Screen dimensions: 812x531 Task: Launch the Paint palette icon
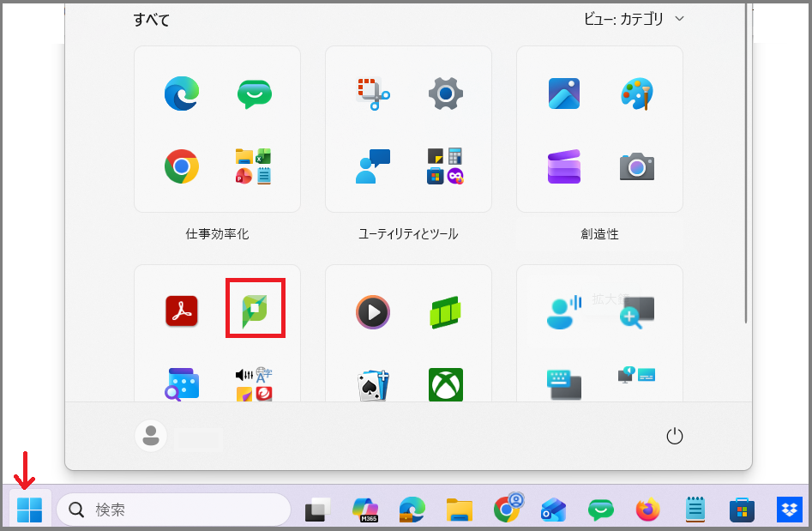tap(637, 94)
